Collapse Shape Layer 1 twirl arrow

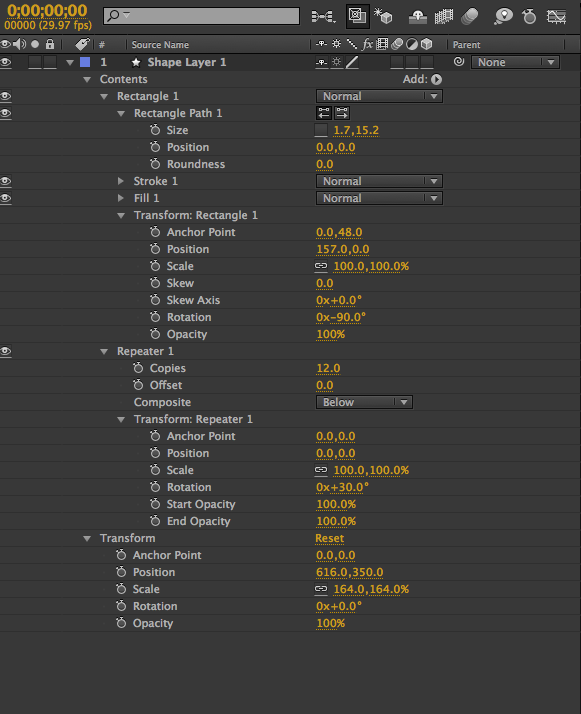tap(70, 62)
